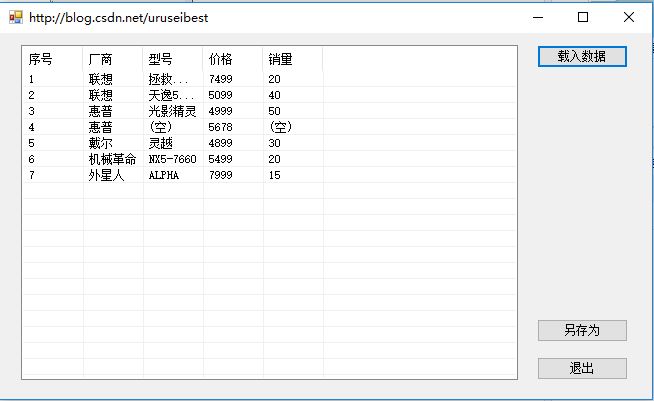Click the 序号 column header
The width and height of the screenshot is (654, 401).
[53, 59]
